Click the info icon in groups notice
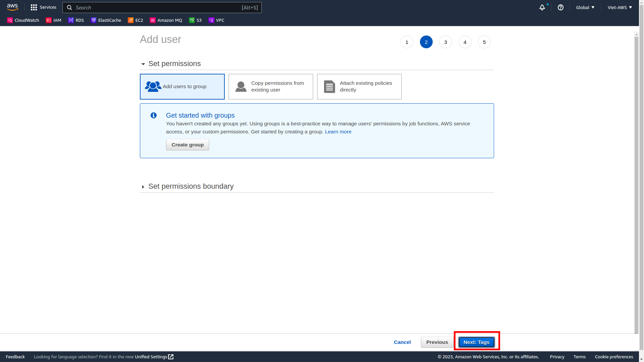Viewport: 644px width, 362px height. pos(154,115)
